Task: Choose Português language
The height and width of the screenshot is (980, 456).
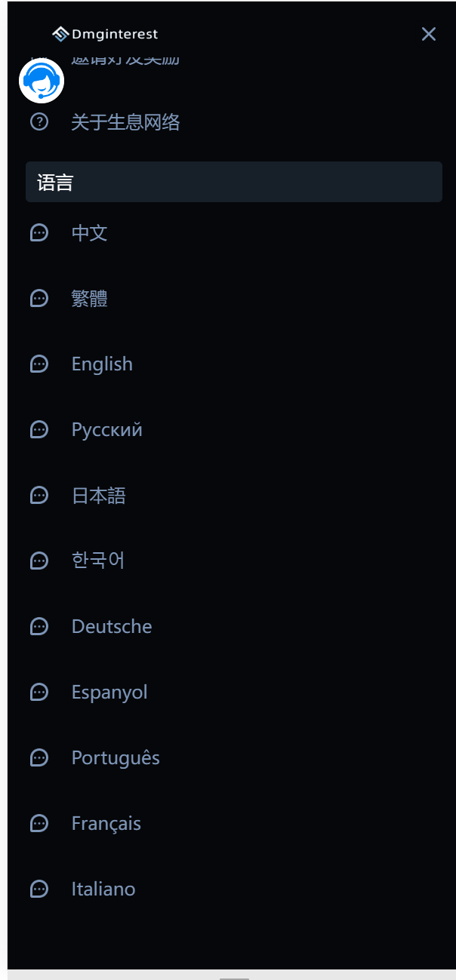Action: (x=116, y=757)
